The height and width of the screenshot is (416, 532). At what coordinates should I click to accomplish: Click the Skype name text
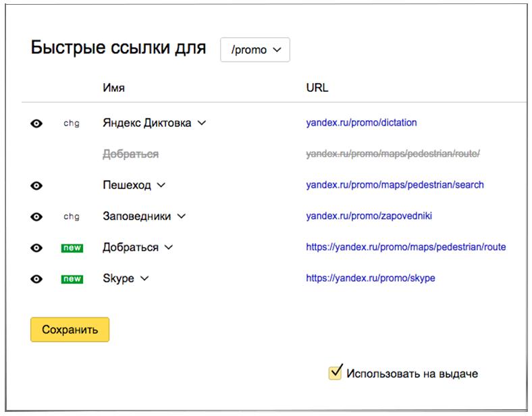click(118, 279)
